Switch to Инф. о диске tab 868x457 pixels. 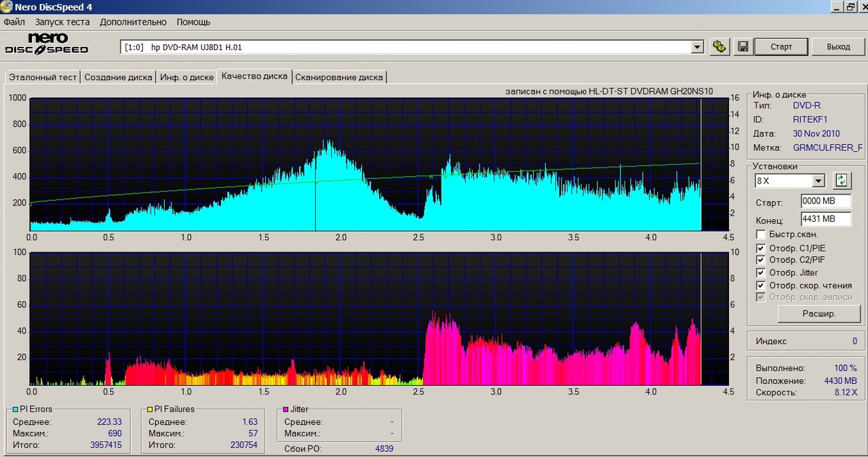(186, 77)
